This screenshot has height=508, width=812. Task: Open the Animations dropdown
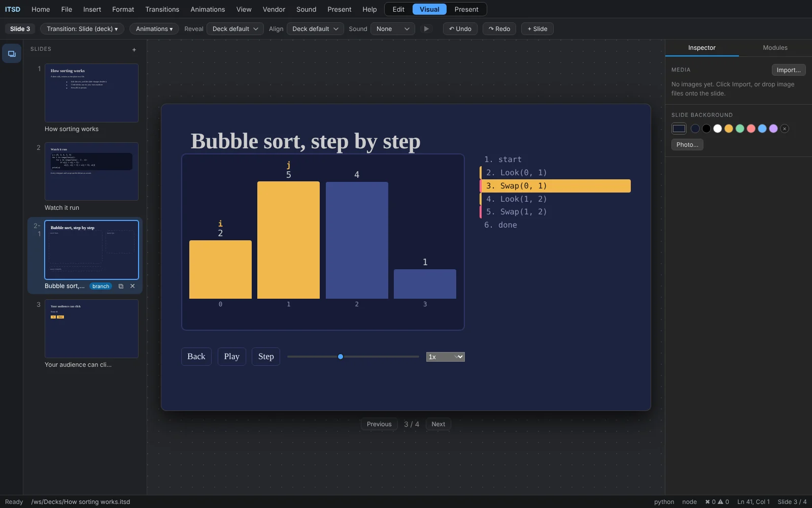(x=154, y=29)
